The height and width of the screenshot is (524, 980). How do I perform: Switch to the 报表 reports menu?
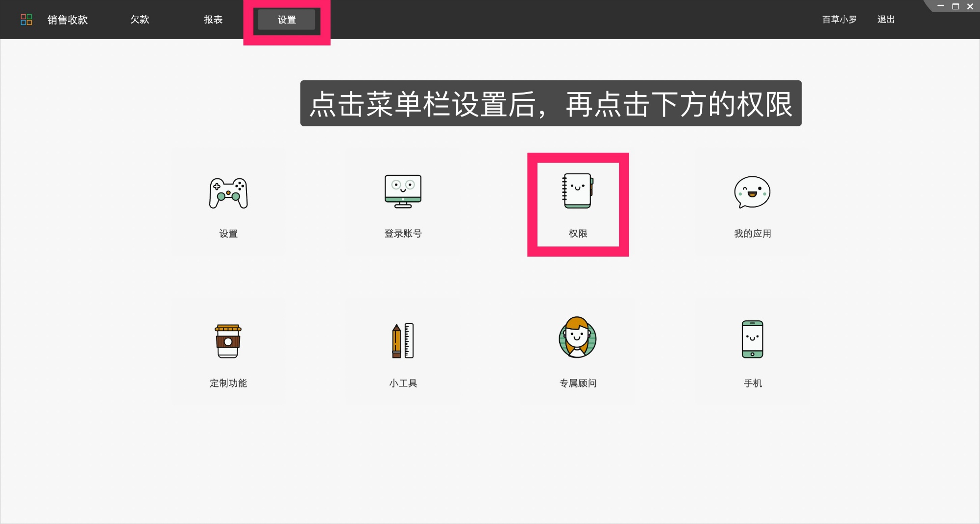[x=214, y=20]
